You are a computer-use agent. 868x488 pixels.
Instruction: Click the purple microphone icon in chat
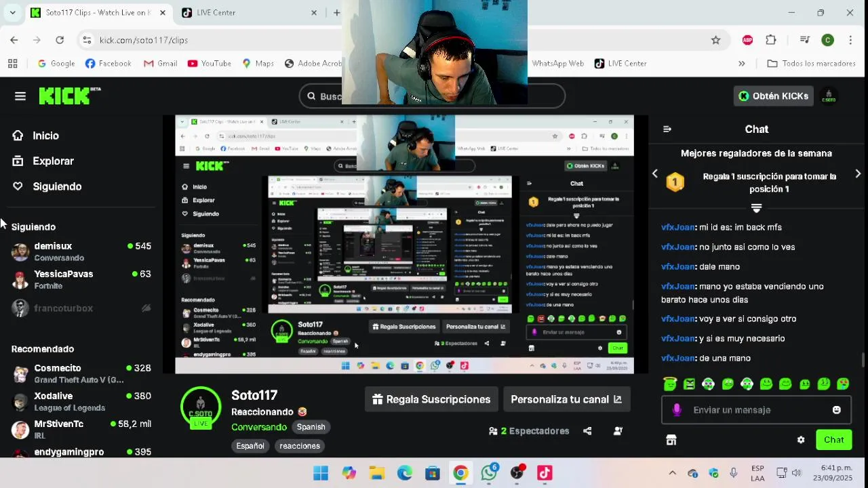(x=677, y=410)
